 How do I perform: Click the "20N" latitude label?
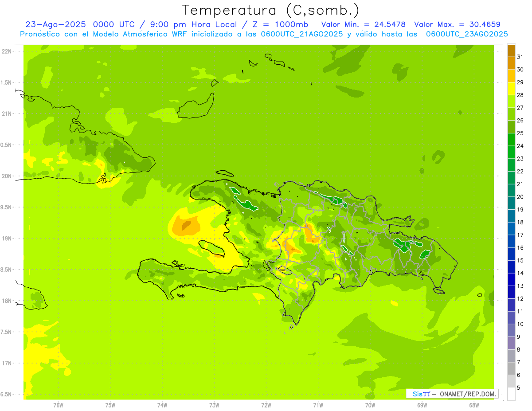click(x=7, y=176)
